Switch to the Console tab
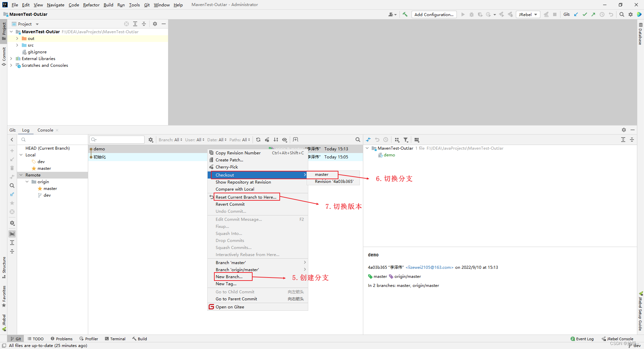The width and height of the screenshot is (644, 349). coord(45,130)
